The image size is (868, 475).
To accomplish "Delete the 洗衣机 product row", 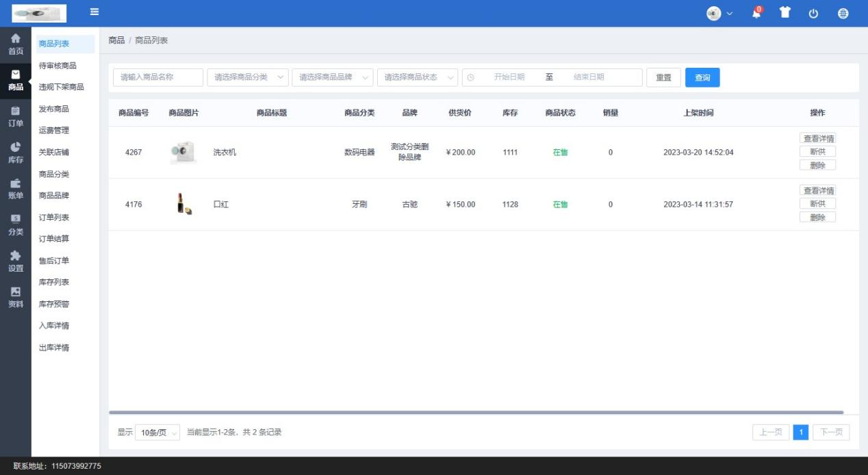I will tap(817, 165).
